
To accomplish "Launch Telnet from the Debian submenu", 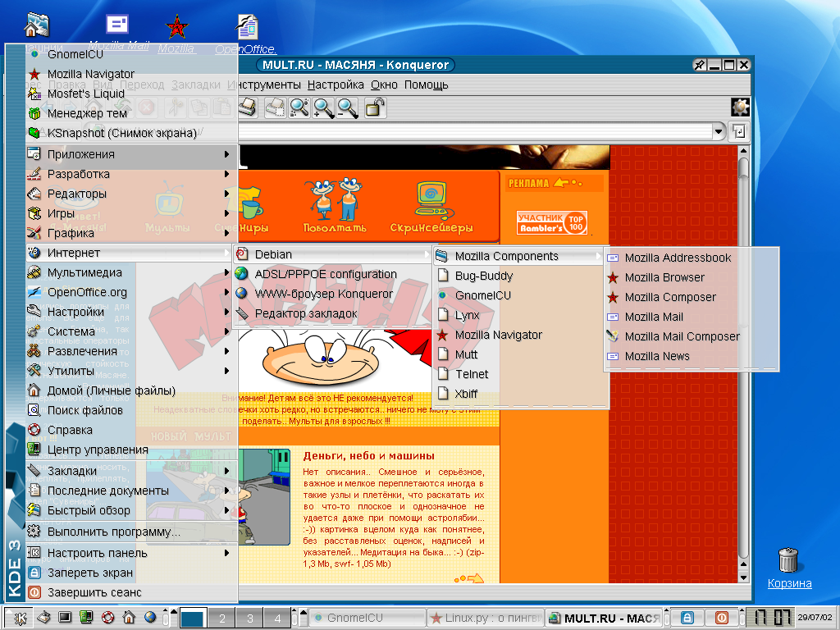I will pos(520,374).
